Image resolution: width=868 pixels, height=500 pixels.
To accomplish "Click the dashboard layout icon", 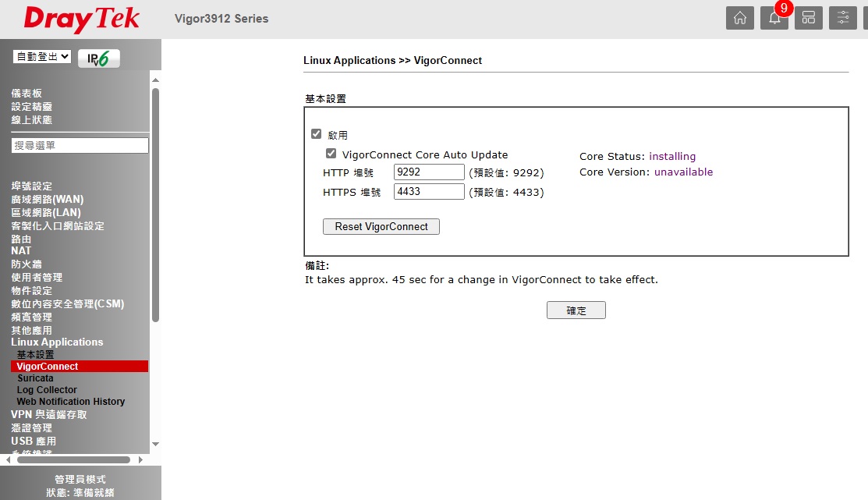I will (x=808, y=18).
